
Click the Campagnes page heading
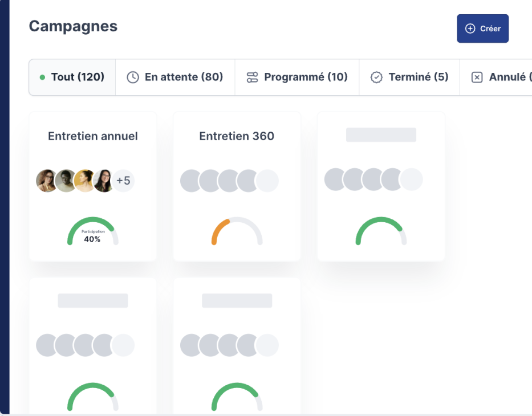tap(73, 26)
